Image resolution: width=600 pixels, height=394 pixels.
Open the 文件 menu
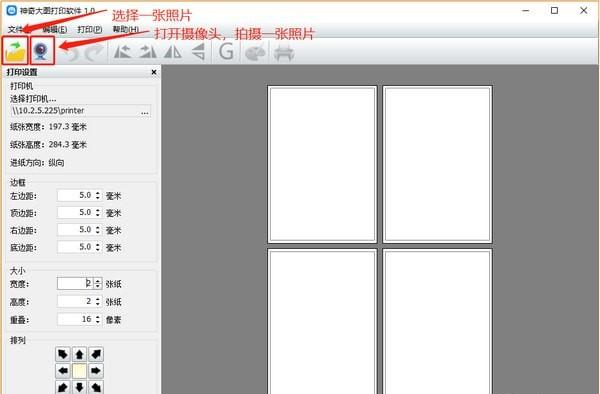click(x=16, y=29)
